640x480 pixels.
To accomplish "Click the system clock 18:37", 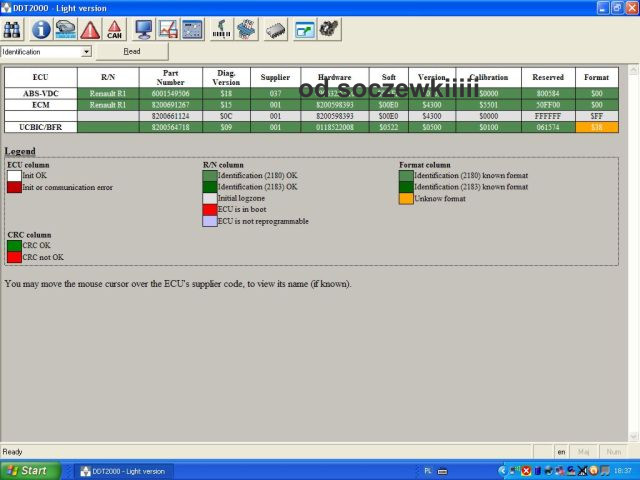I will [x=622, y=471].
